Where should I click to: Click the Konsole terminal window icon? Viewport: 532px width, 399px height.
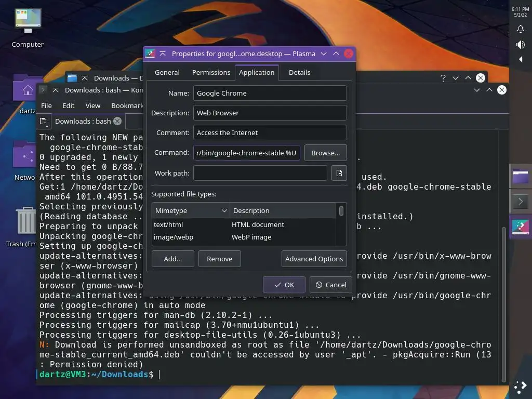tap(43, 90)
